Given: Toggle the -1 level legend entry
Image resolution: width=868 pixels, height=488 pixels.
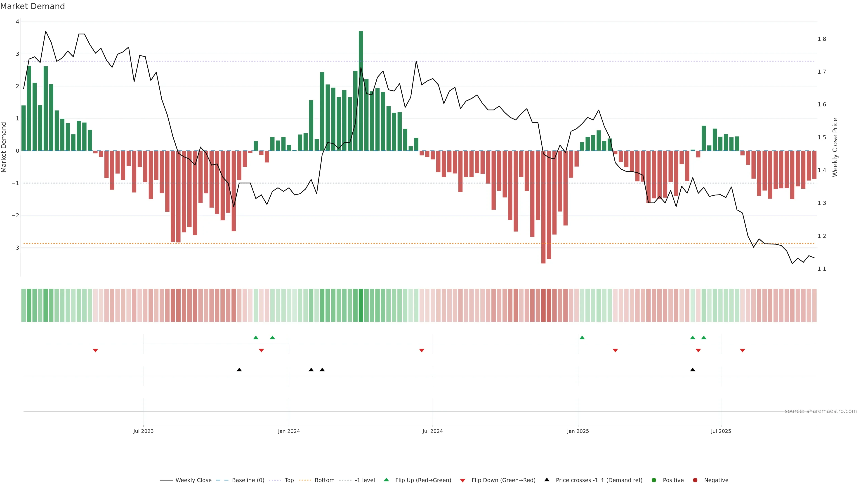Looking at the screenshot, I should click(x=365, y=480).
